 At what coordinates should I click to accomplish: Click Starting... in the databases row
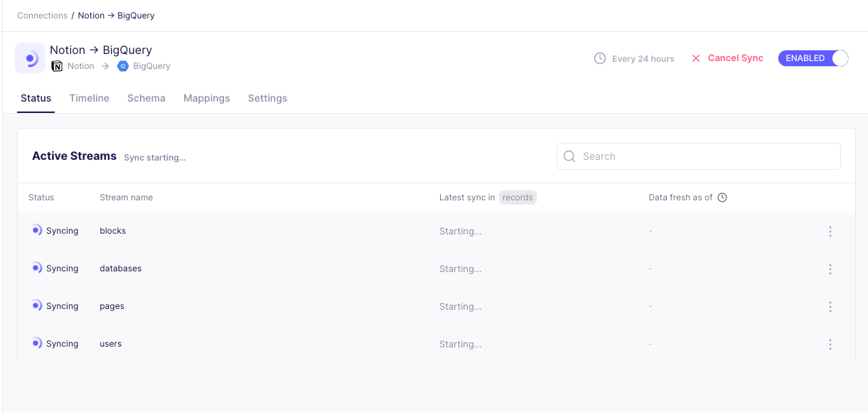point(460,269)
